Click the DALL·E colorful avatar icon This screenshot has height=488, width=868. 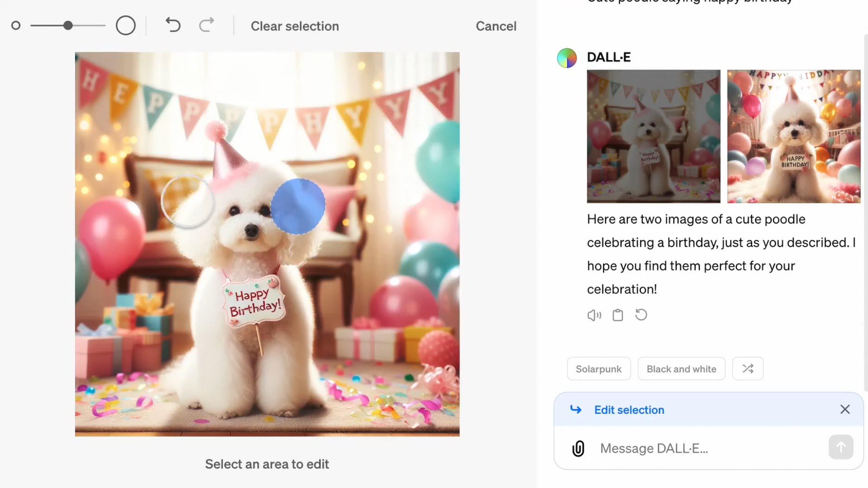(x=566, y=58)
